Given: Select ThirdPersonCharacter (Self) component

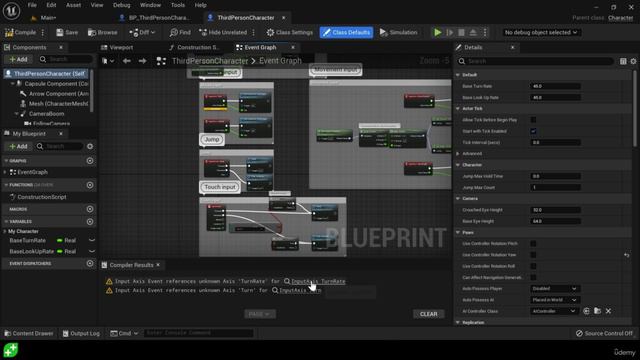Looking at the screenshot, I should click(x=46, y=73).
